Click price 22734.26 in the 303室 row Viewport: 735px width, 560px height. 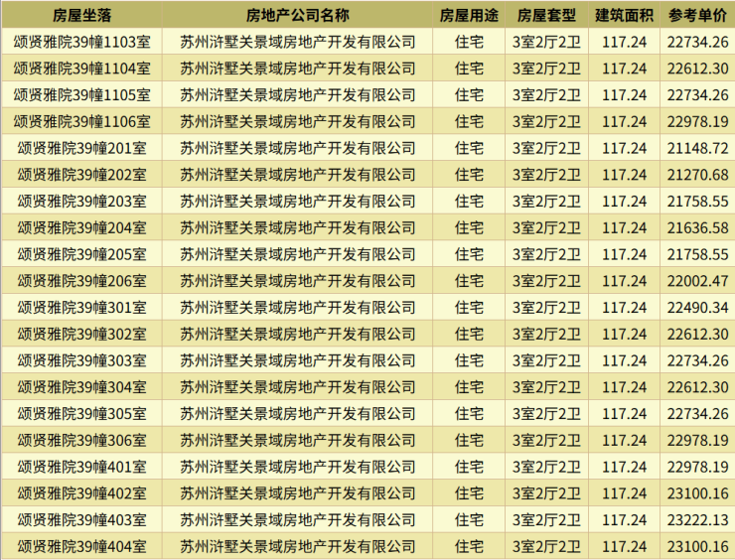[x=697, y=360]
